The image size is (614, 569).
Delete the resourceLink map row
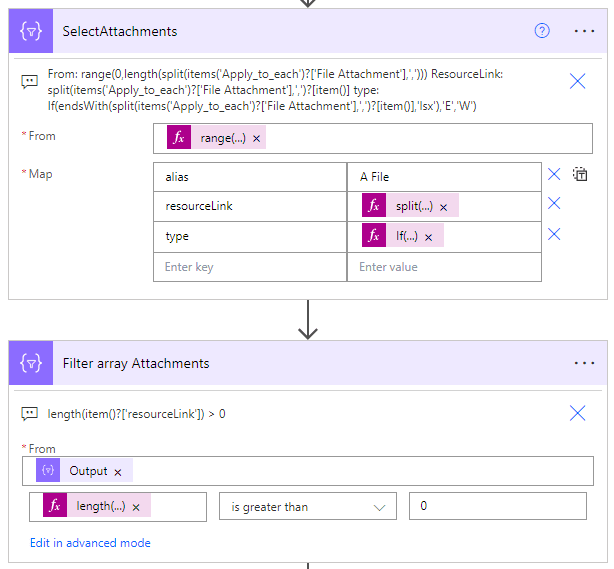point(554,204)
